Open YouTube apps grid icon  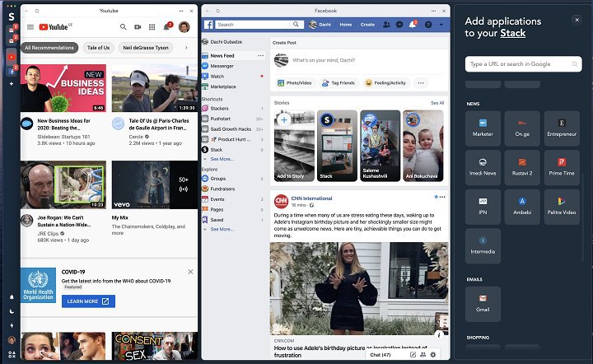point(152,27)
